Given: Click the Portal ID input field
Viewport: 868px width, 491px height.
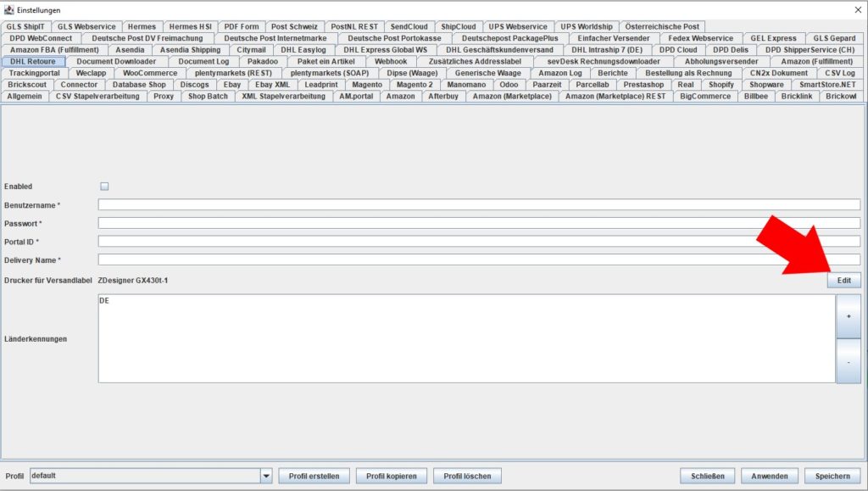Looking at the screenshot, I should tap(479, 242).
